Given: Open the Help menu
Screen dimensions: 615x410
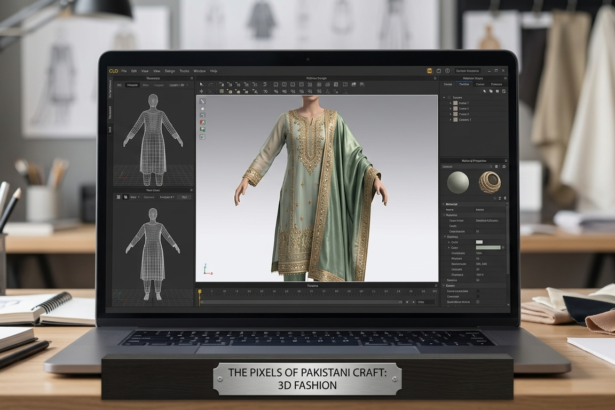Looking at the screenshot, I should [214, 71].
